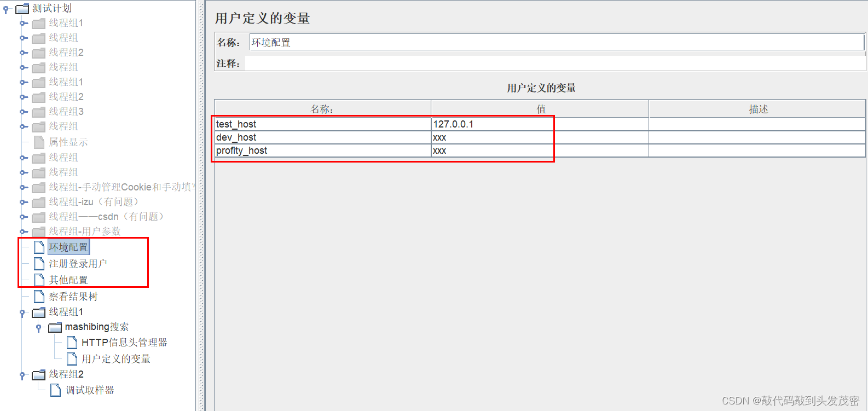Collapse the 线程组1 containing mashibing搜索
Image resolution: width=868 pixels, height=411 pixels.
click(x=22, y=313)
